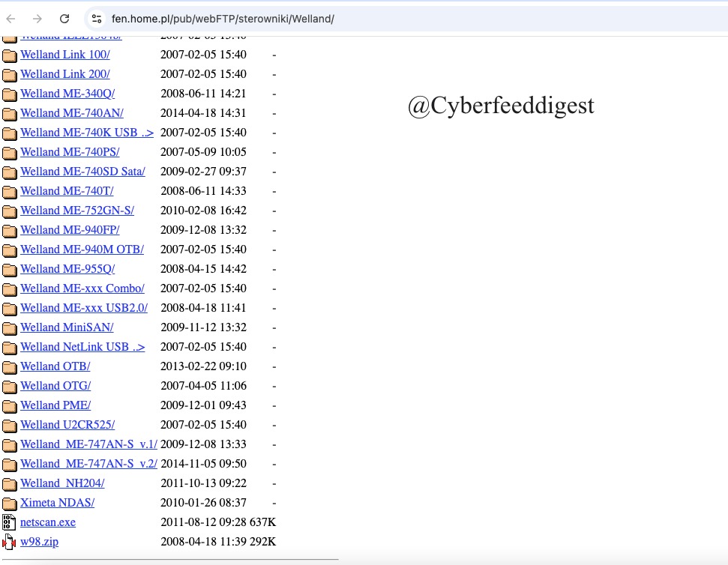This screenshot has width=728, height=565.
Task: Click folder icon beside Welland ME-940M OTB
Action: (9, 250)
